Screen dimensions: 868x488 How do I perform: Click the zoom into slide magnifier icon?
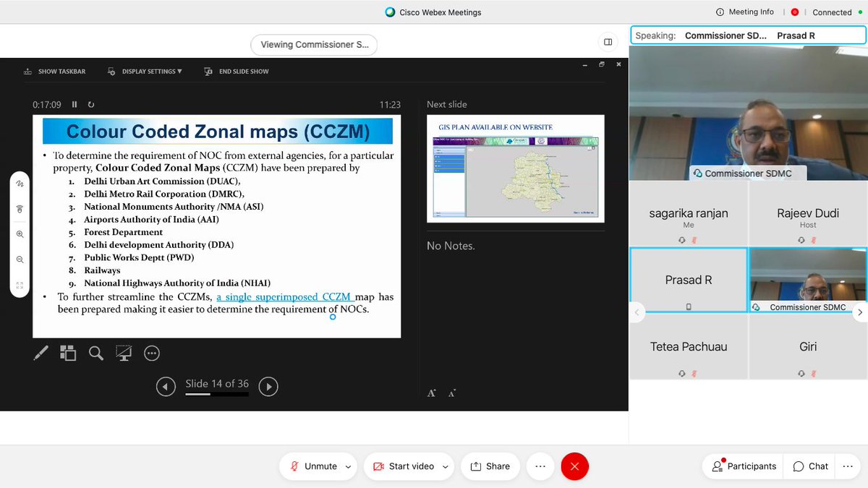pos(95,353)
